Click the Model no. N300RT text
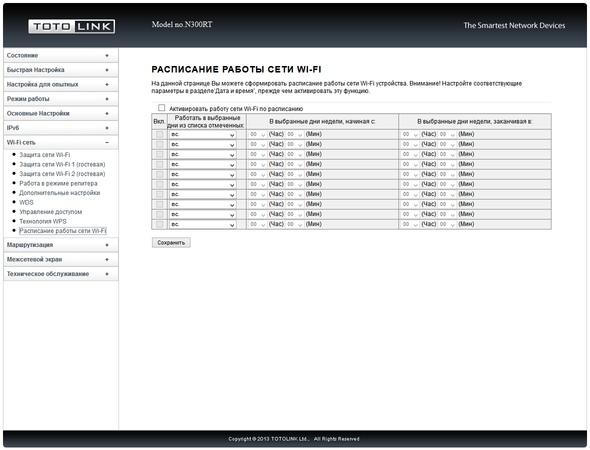The height and width of the screenshot is (450, 590). (x=182, y=24)
